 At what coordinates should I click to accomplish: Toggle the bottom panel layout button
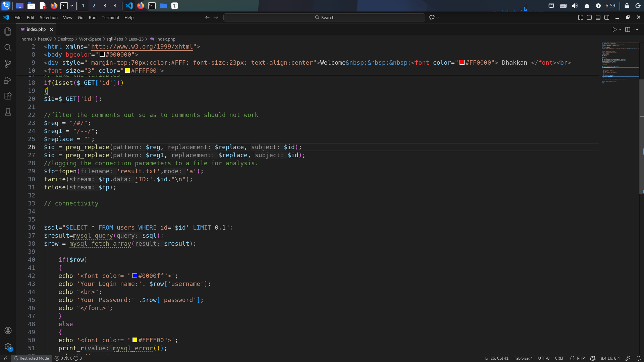(x=598, y=17)
